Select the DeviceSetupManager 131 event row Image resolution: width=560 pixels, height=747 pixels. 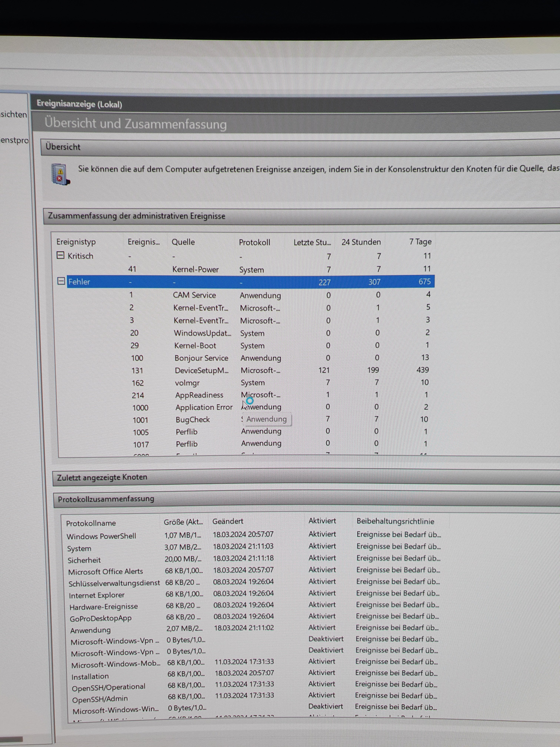coord(201,371)
